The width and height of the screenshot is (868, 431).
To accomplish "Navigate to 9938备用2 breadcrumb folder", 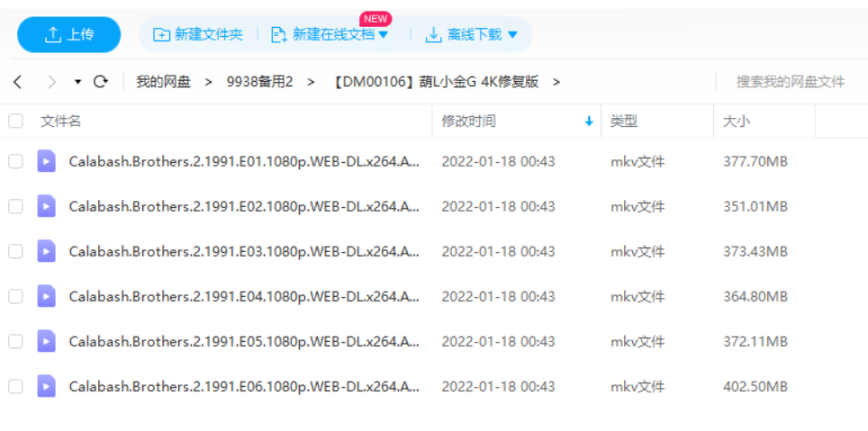I will coord(259,82).
